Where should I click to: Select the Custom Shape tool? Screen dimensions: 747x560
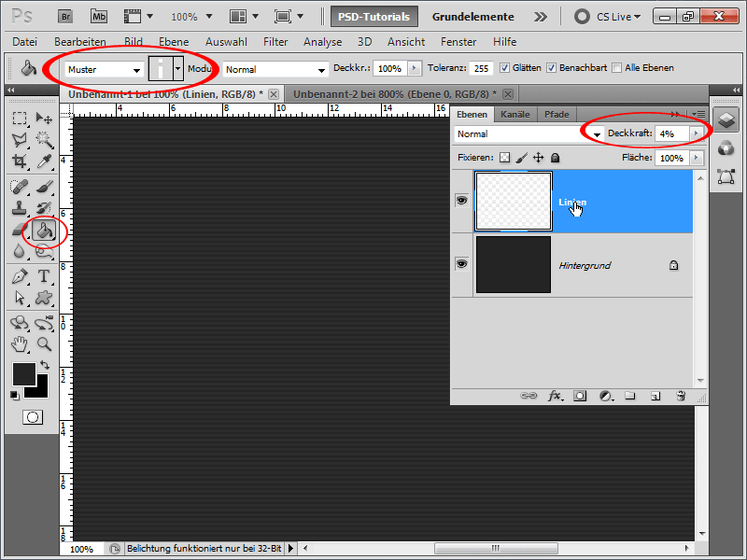(44, 298)
